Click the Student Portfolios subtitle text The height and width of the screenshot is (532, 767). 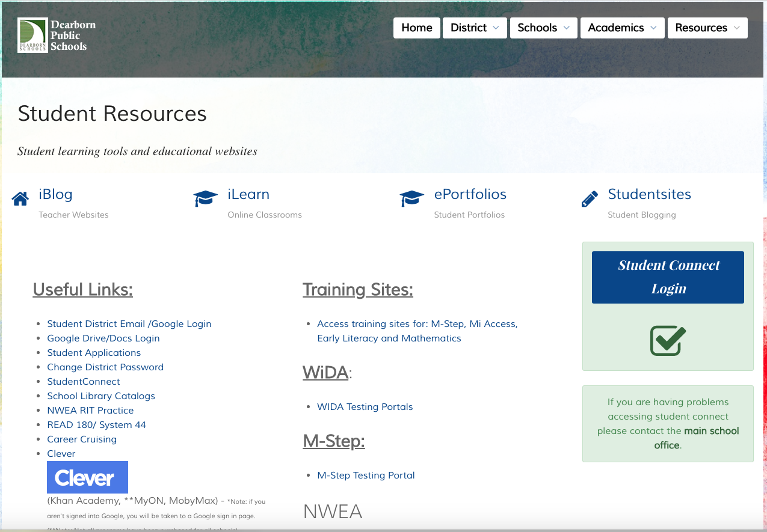click(469, 215)
